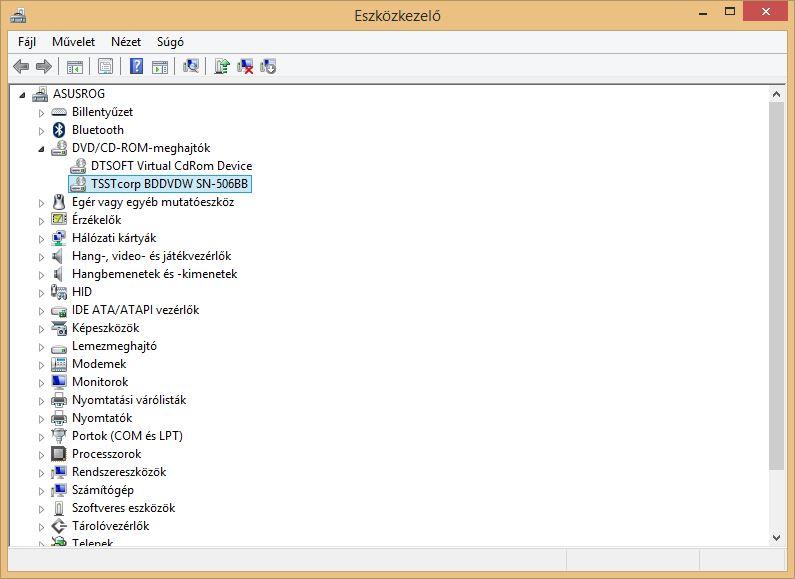Screen dimensions: 795x579
Task: Select the 'Szoftveres eszközök' label
Action: [x=123, y=508]
